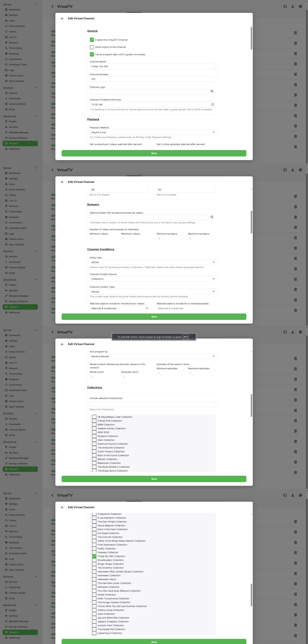
Task: Click the Search for Collections input field
Action: point(153,404)
